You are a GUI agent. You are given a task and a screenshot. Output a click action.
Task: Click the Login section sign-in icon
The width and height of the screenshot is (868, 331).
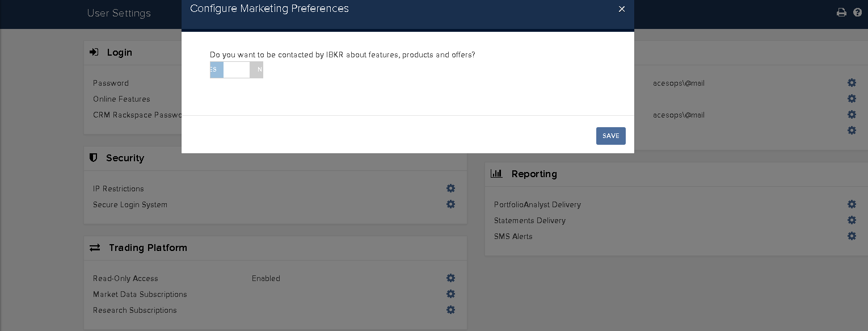pos(94,52)
